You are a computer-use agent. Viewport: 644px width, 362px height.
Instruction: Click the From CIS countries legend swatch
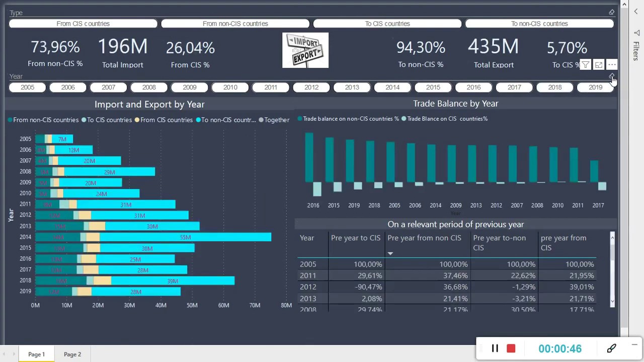(137, 120)
